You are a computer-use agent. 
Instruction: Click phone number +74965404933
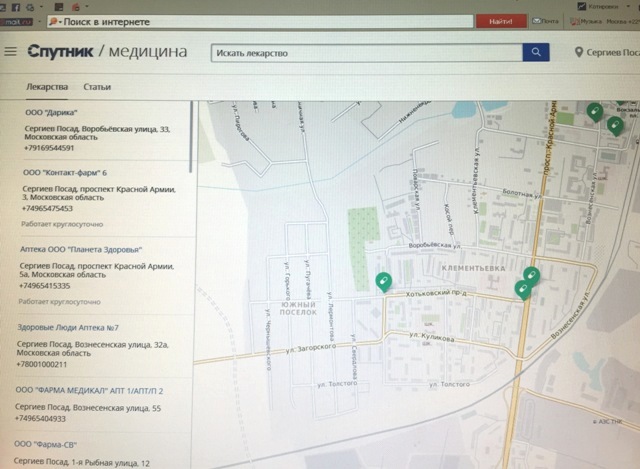click(40, 418)
